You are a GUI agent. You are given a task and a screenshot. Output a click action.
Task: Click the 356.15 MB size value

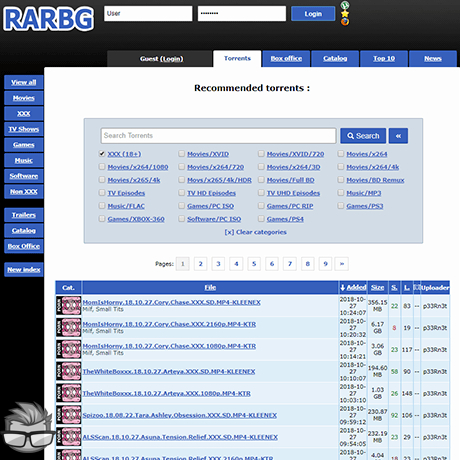[377, 306]
